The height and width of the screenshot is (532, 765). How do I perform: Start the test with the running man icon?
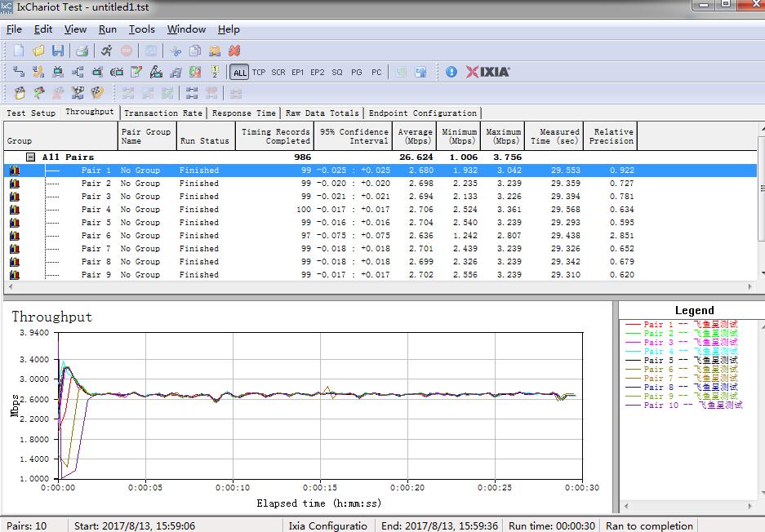(107, 51)
